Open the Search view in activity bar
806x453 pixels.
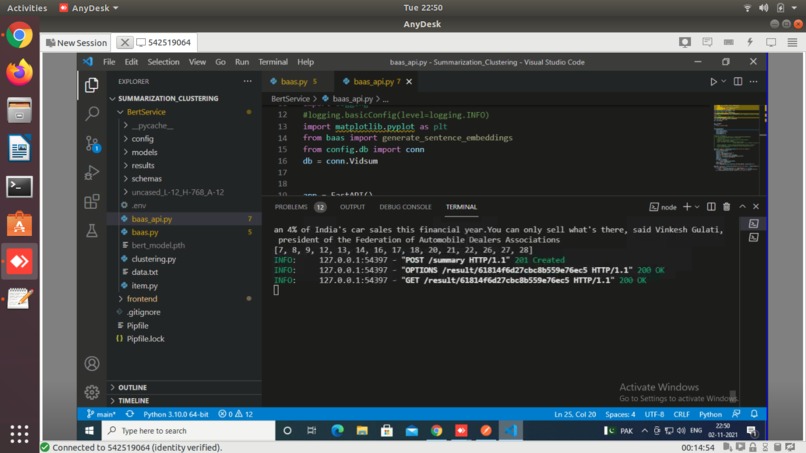92,114
